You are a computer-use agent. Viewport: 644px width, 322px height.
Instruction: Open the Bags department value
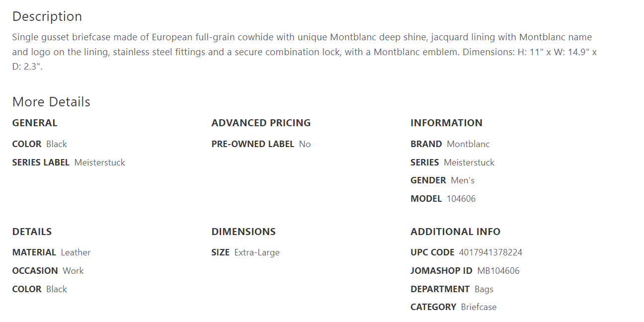(483, 289)
